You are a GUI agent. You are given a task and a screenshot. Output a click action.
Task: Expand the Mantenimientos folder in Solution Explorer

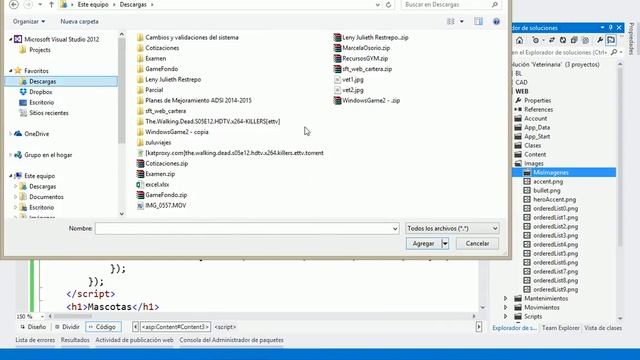tap(506, 298)
